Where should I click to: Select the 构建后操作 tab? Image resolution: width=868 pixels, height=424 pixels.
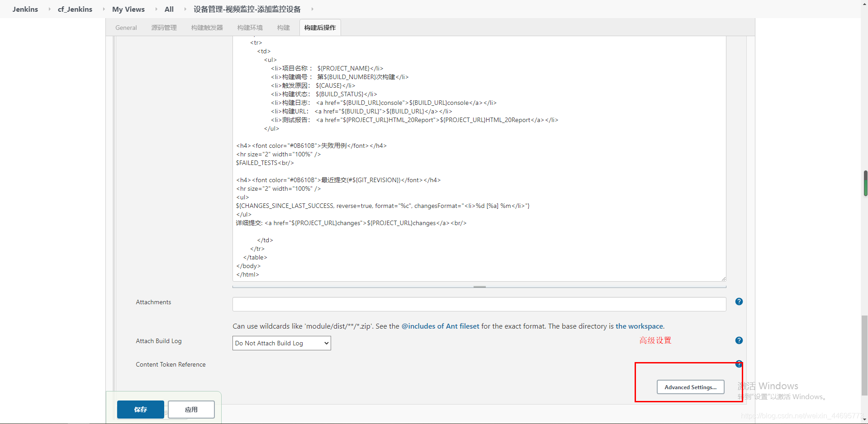tap(320, 28)
